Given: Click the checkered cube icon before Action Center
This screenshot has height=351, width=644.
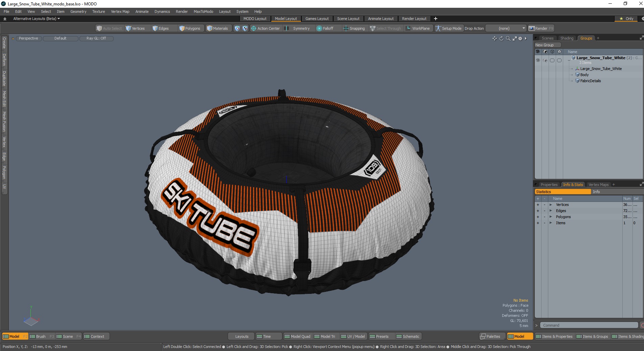Looking at the screenshot, I should click(245, 28).
